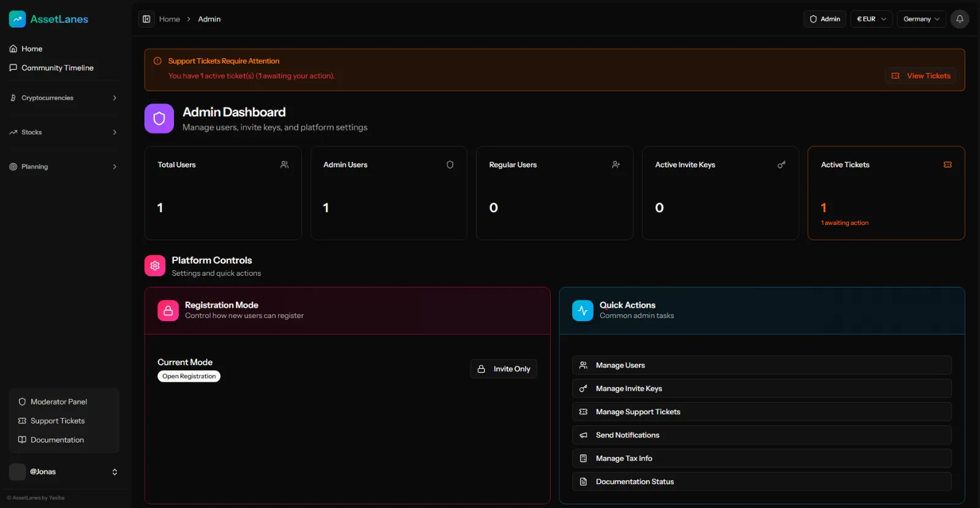Screen dimensions: 980x508
Task: Click the Admin Dashboard shield icon
Action: pos(159,118)
